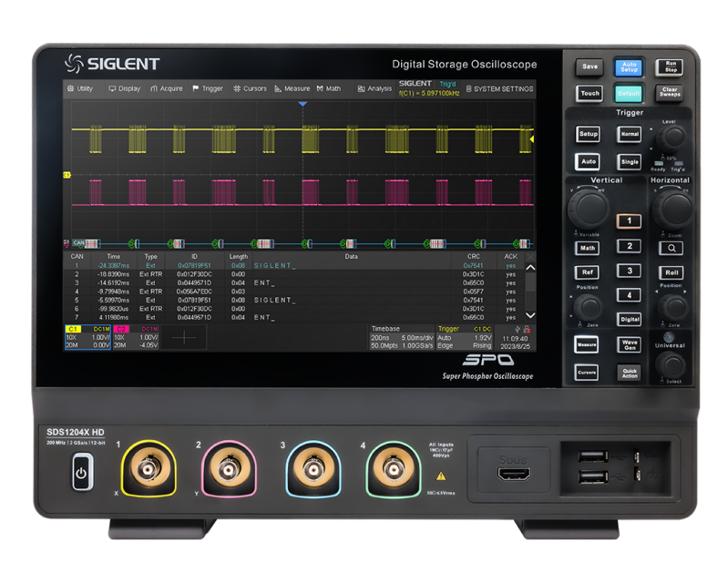Open the Utility menu
Image resolution: width=728 pixels, height=573 pixels.
click(x=80, y=88)
